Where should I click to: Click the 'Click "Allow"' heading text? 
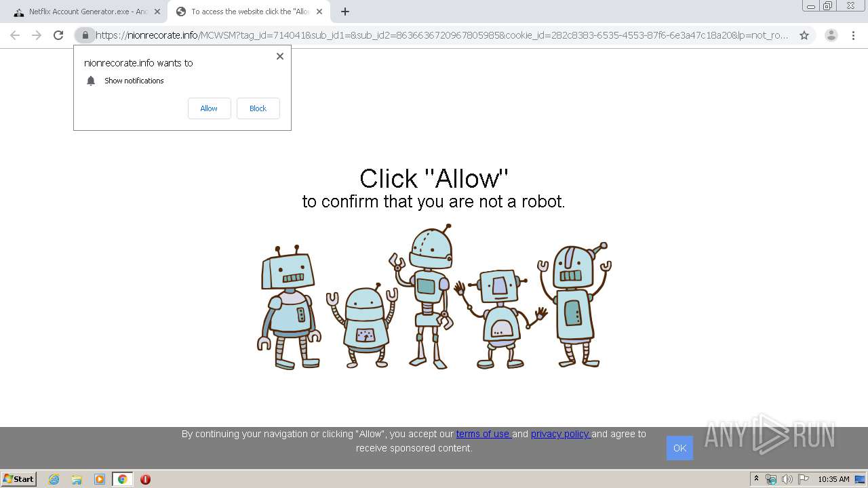click(x=434, y=179)
